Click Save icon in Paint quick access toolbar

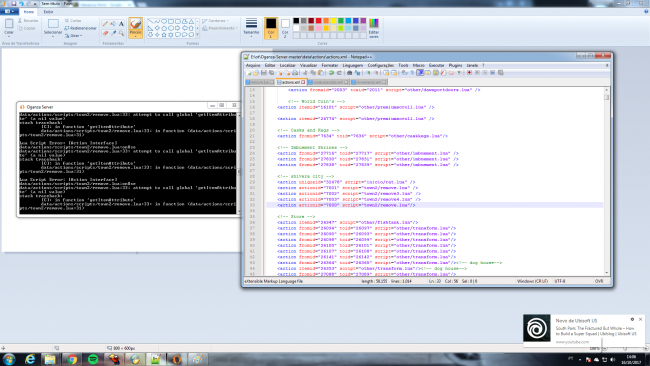tap(14, 3)
